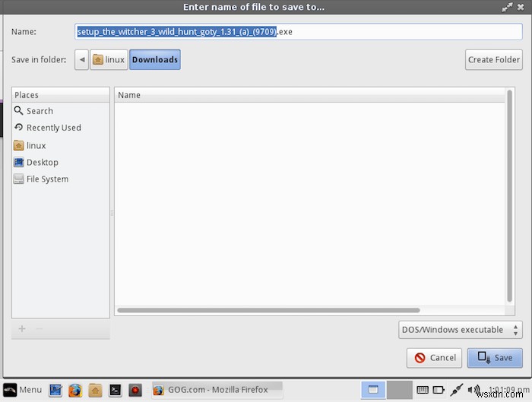The width and height of the screenshot is (532, 402).
Task: Select File System in Places
Action: point(60,179)
